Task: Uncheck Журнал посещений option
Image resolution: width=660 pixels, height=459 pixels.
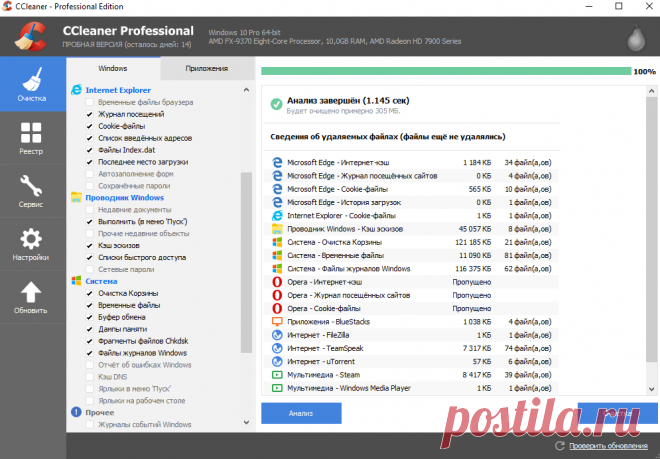Action: click(x=89, y=114)
